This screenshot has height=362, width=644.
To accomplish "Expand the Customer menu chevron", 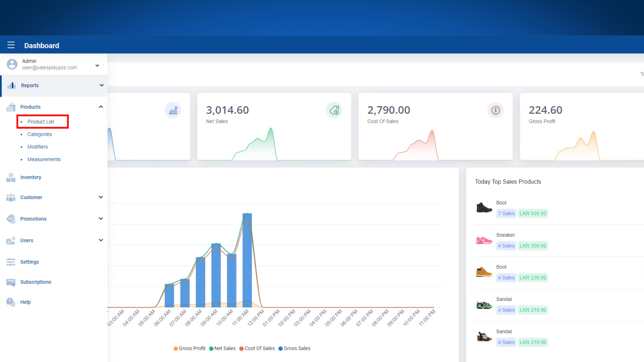I will coord(101,197).
